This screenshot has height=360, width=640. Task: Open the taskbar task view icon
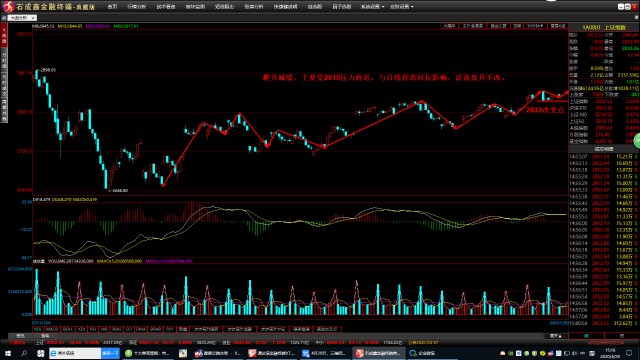coord(40,353)
